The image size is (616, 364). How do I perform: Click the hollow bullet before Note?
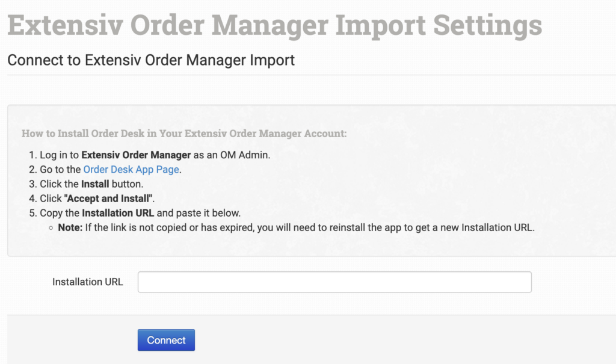[51, 229]
